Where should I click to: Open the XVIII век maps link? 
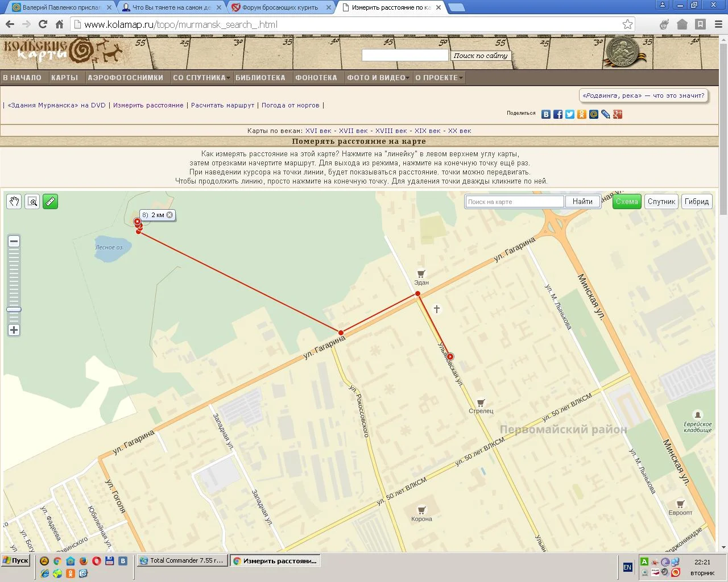pos(391,131)
